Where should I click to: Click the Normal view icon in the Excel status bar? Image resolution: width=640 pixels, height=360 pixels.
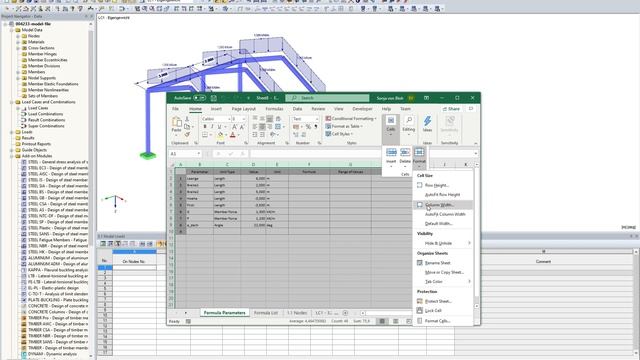tap(382, 321)
